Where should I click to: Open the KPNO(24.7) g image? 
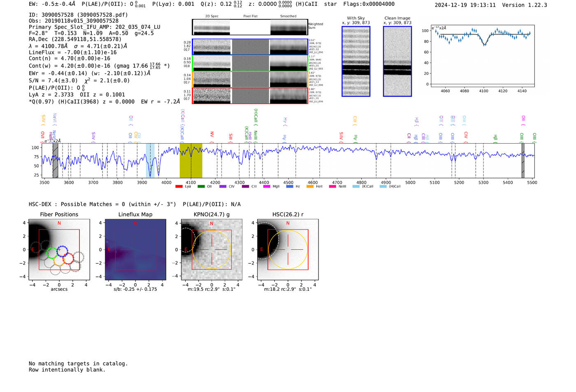211,250
